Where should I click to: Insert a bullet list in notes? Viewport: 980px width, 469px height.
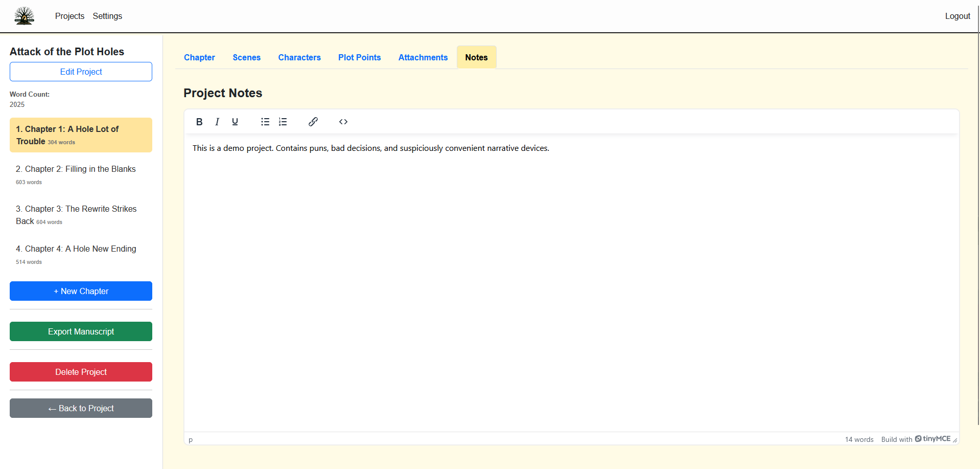265,122
